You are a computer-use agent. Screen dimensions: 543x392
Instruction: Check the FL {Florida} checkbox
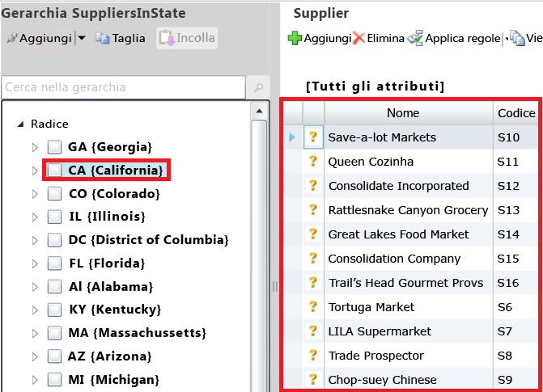pyautogui.click(x=54, y=263)
